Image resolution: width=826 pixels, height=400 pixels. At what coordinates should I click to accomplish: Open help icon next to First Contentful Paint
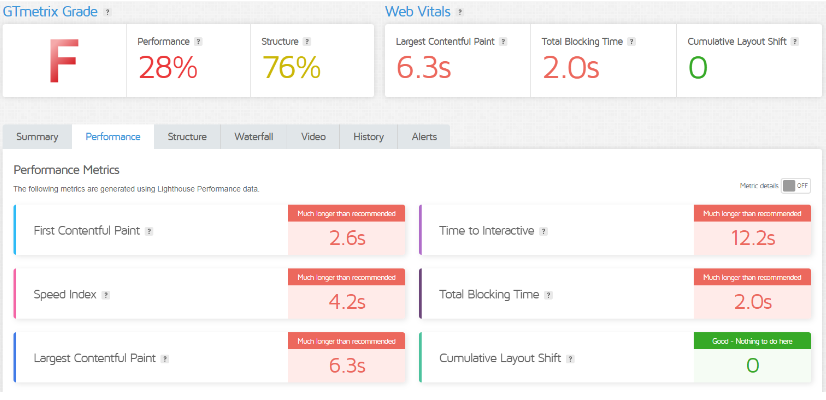(149, 231)
